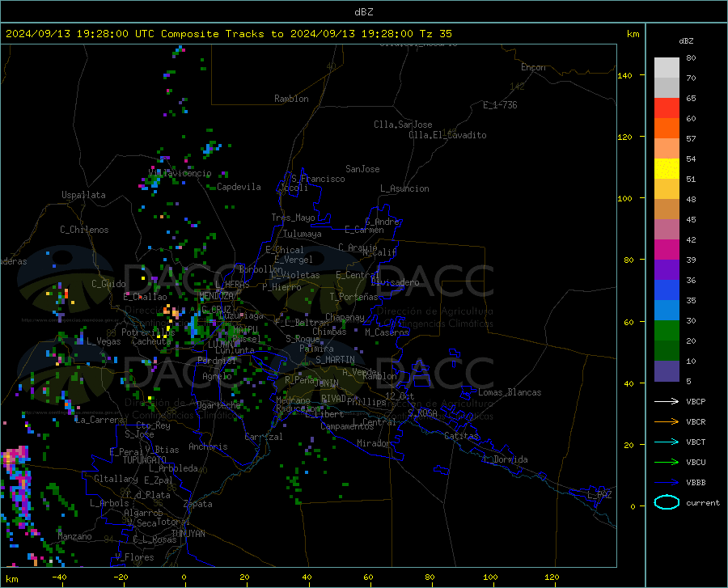Click the Carrizal map label
The image size is (728, 588).
(x=264, y=437)
